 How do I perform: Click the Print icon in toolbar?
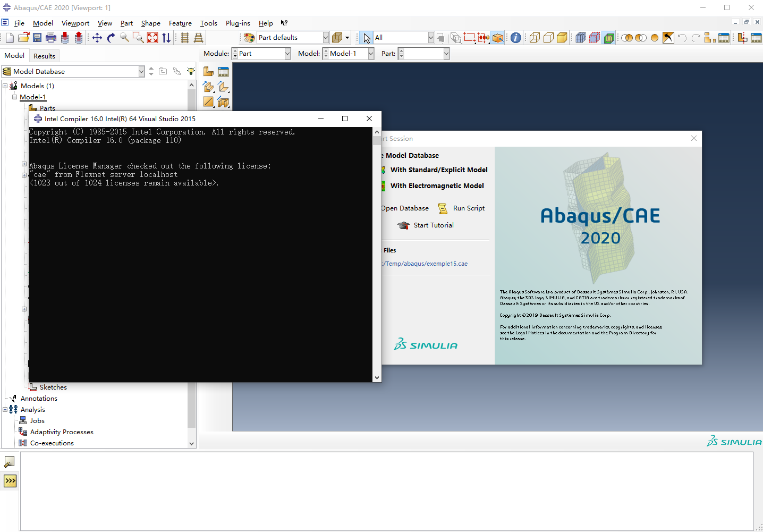click(x=51, y=38)
